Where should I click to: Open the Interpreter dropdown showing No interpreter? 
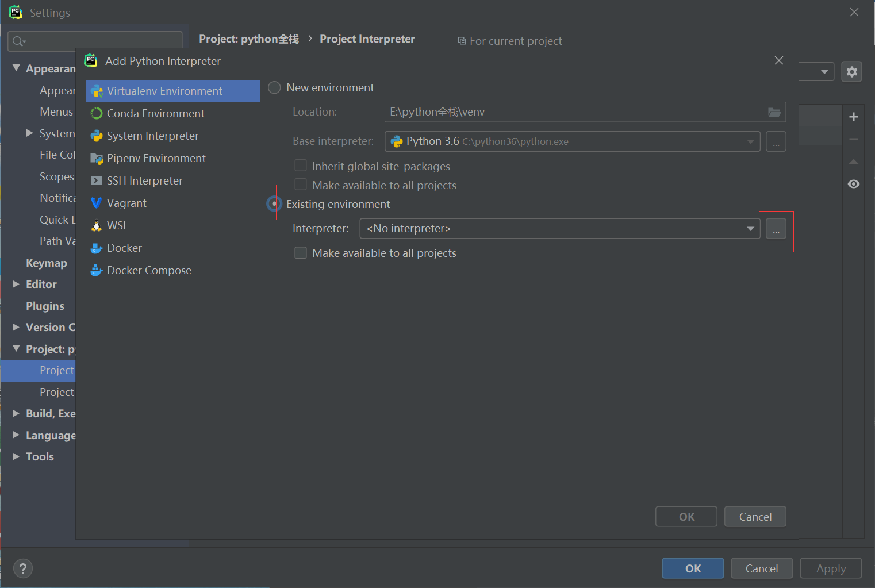pyautogui.click(x=559, y=229)
